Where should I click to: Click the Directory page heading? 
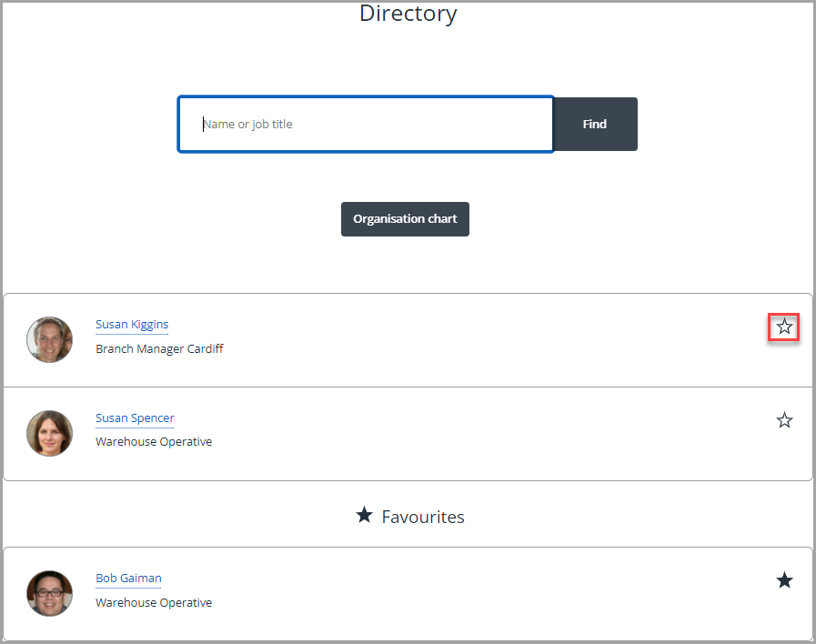click(x=408, y=14)
